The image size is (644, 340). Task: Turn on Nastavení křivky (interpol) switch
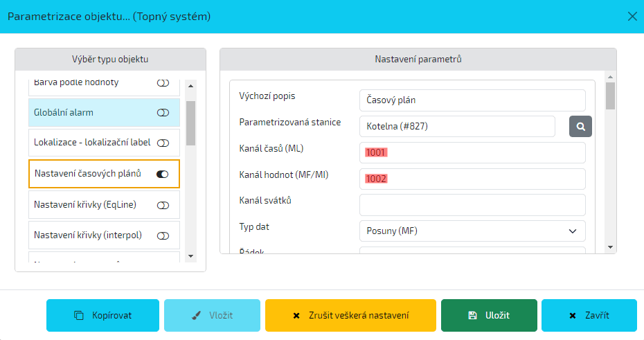coord(163,235)
